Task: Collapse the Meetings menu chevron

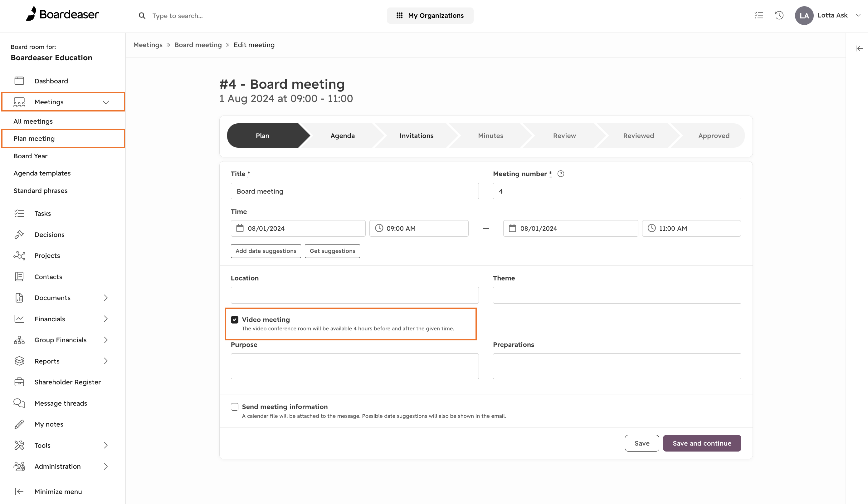Action: [106, 102]
